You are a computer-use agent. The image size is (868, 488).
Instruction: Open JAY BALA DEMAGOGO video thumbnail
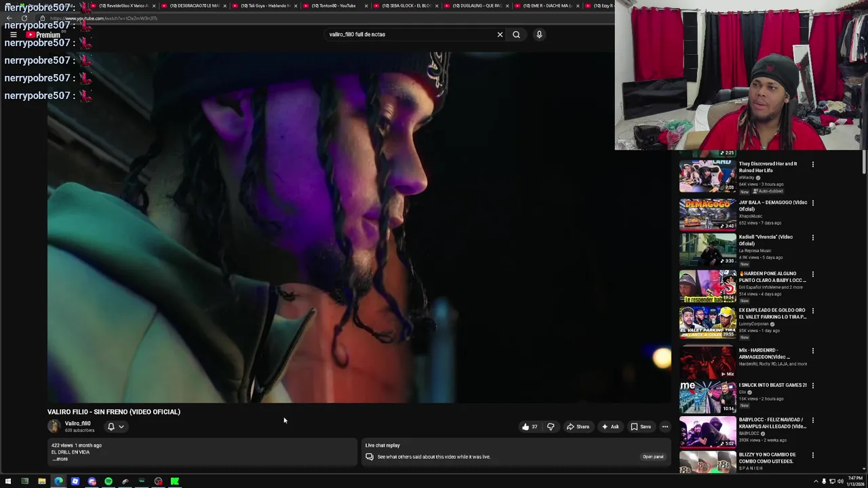pyautogui.click(x=707, y=214)
